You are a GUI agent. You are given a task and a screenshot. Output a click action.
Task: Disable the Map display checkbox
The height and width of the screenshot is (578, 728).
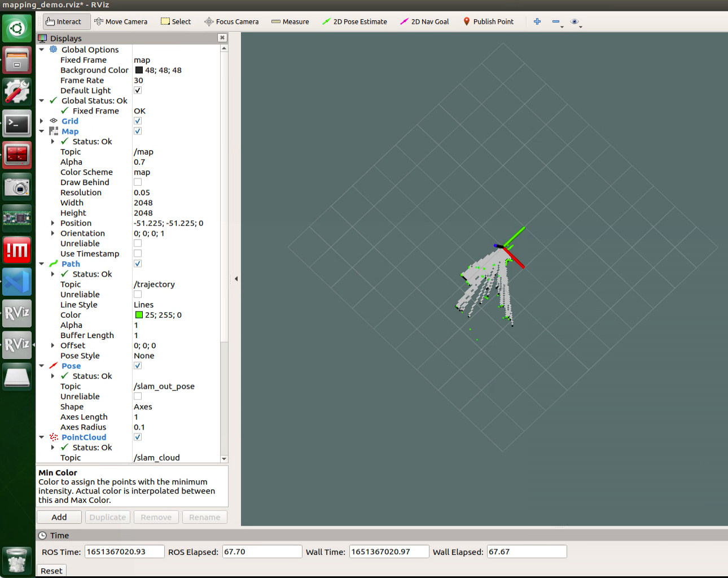(137, 130)
